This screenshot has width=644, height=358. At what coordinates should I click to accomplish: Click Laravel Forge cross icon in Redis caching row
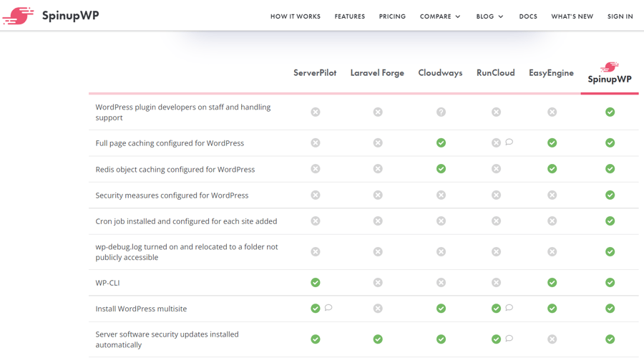coord(378,168)
